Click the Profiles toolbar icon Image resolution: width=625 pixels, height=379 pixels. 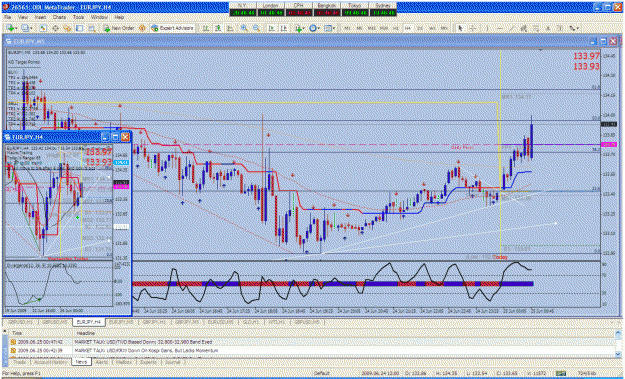pos(26,28)
